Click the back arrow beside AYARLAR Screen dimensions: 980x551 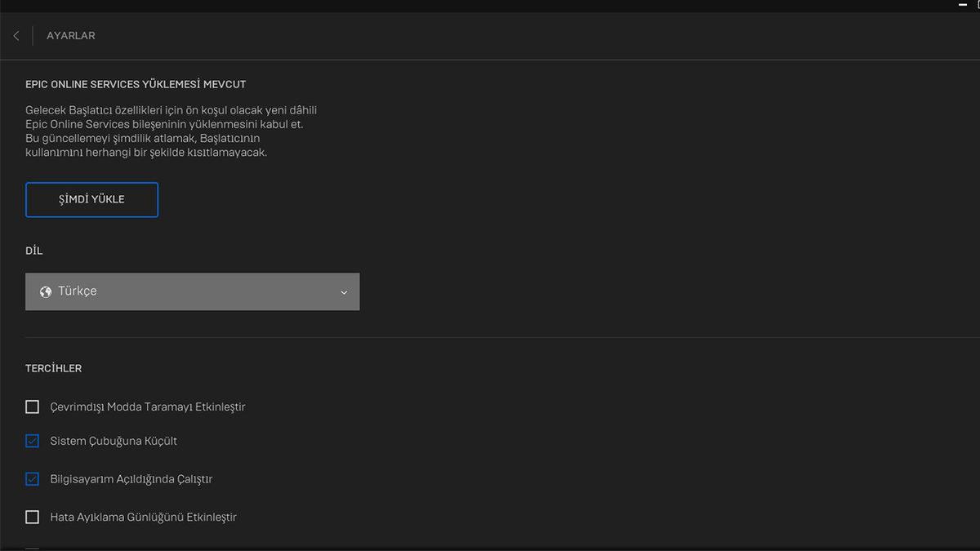coord(16,35)
